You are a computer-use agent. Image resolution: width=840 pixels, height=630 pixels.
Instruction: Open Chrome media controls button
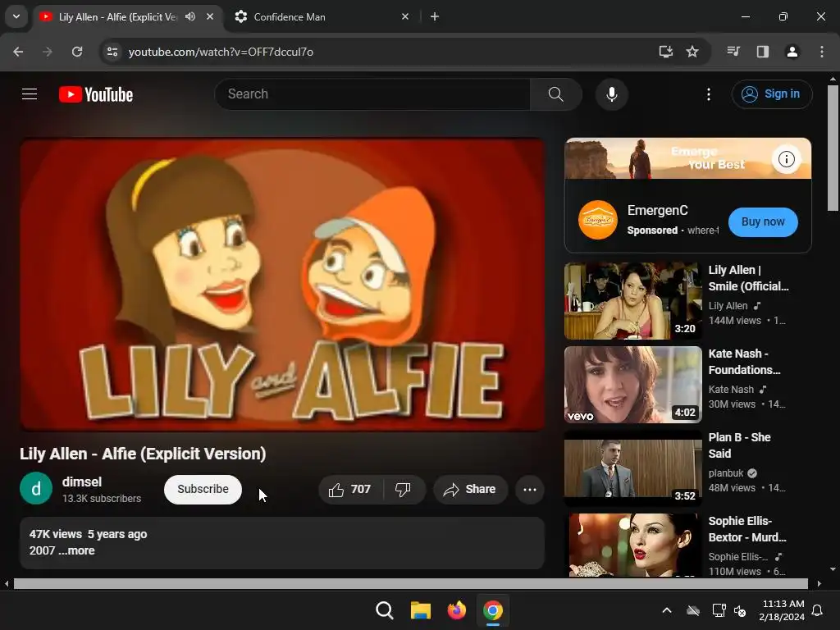pos(733,52)
